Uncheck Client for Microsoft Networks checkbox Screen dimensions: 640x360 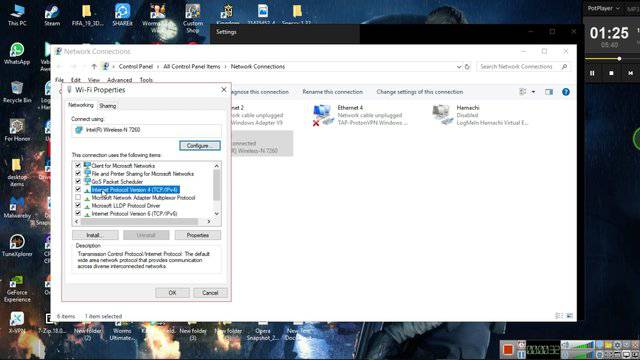[x=78, y=166]
